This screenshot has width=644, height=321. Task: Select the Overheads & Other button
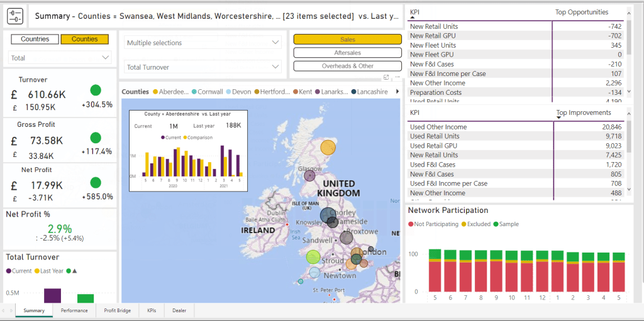(347, 66)
